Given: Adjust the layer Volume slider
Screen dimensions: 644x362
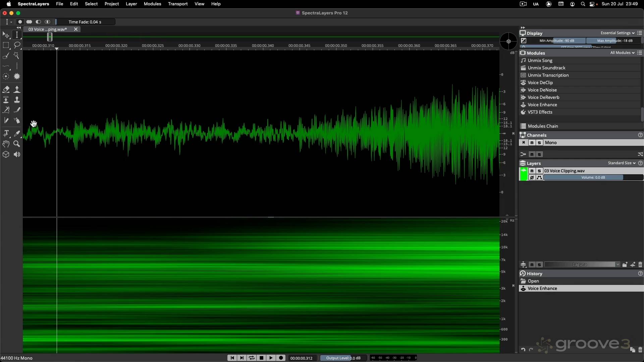Looking at the screenshot, I should coord(593,177).
